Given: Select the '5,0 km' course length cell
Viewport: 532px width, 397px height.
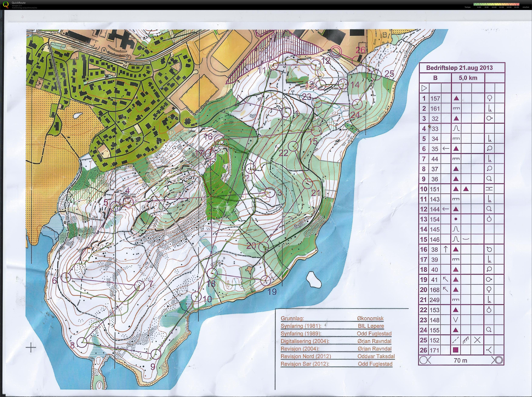Looking at the screenshot, I should [x=468, y=78].
